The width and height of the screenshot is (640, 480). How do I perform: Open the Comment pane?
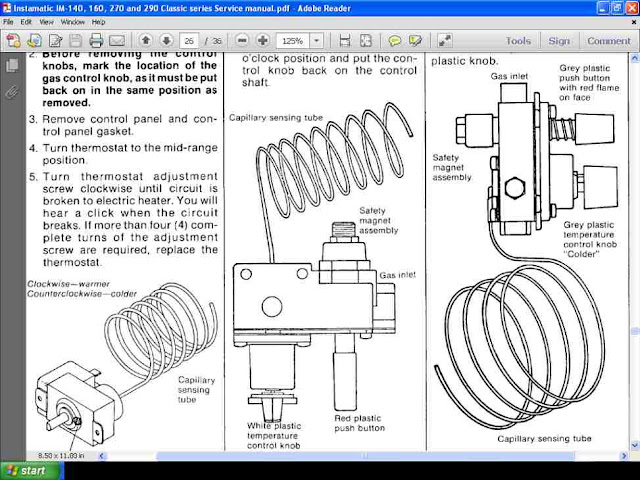pyautogui.click(x=609, y=41)
